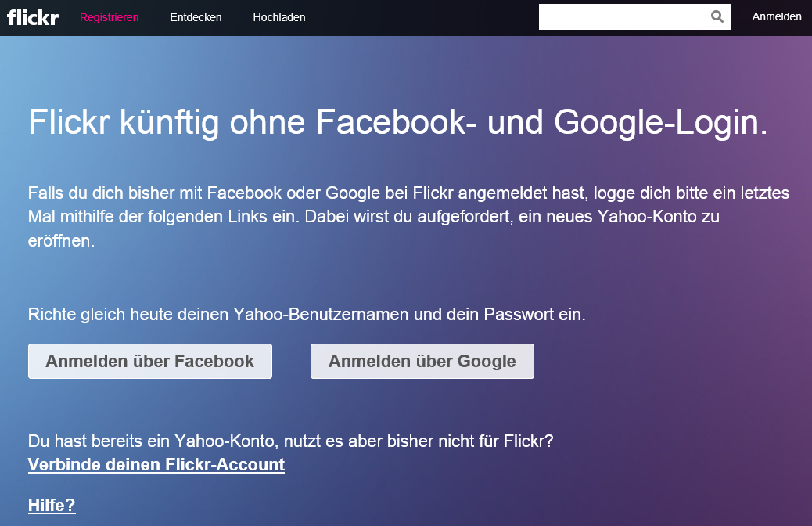Click the word eröffnen. ending the paragraph
Image resolution: width=812 pixels, height=526 pixels.
61,241
